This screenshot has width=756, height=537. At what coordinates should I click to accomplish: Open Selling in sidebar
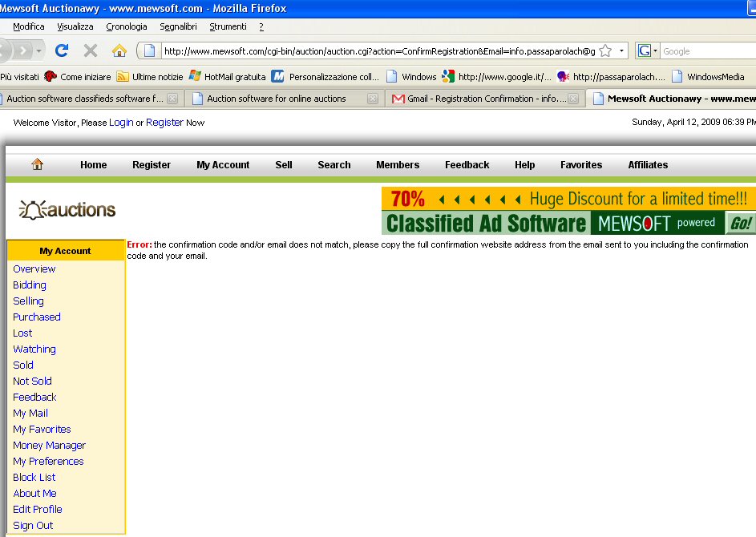click(28, 301)
